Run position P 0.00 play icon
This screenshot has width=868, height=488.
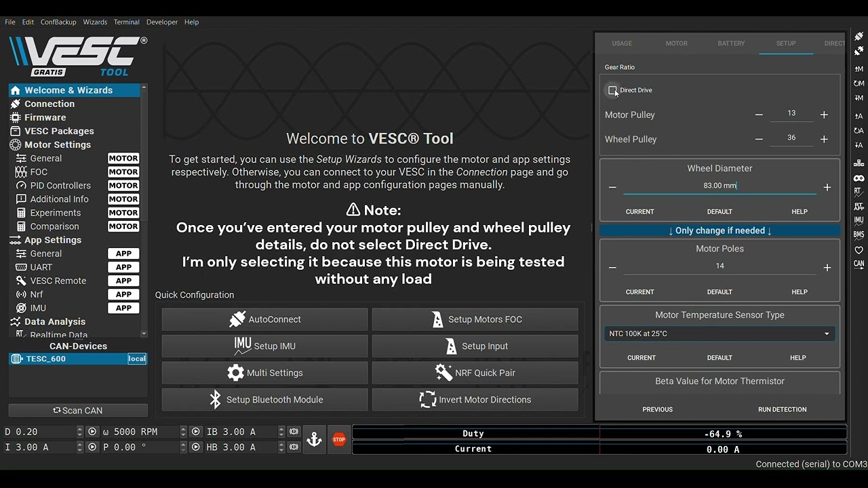click(196, 447)
